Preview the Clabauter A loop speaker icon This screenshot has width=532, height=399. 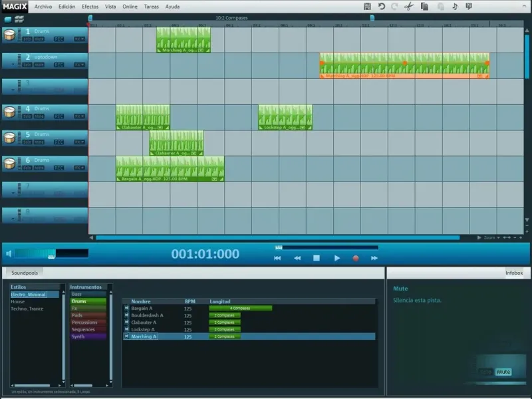126,323
